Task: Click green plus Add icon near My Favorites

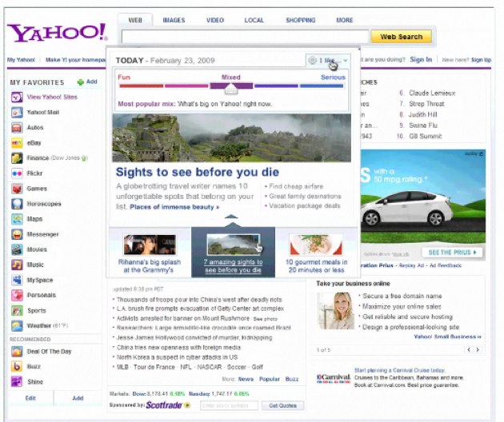Action: coord(80,82)
